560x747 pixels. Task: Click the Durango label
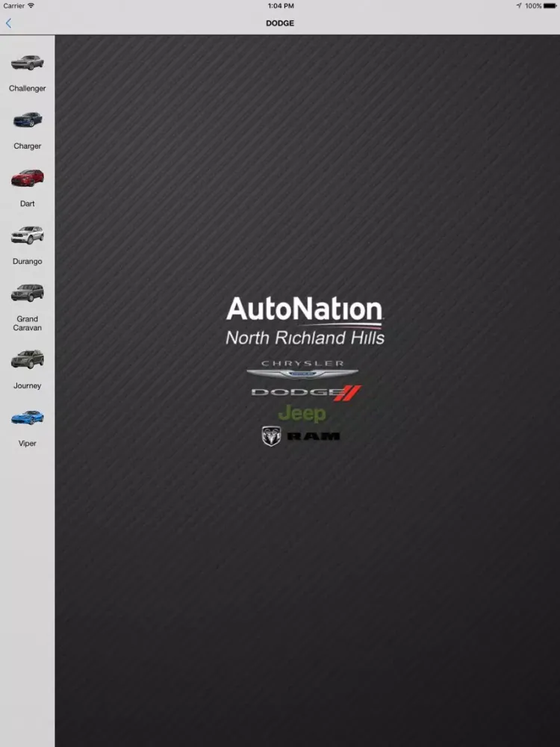27,261
